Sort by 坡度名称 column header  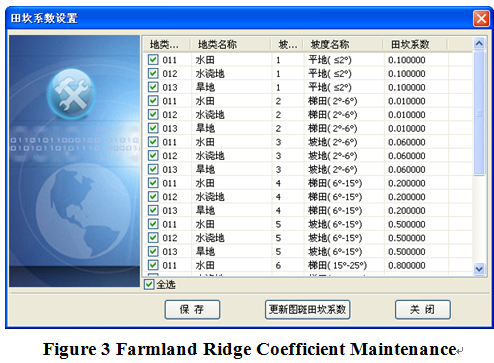343,44
